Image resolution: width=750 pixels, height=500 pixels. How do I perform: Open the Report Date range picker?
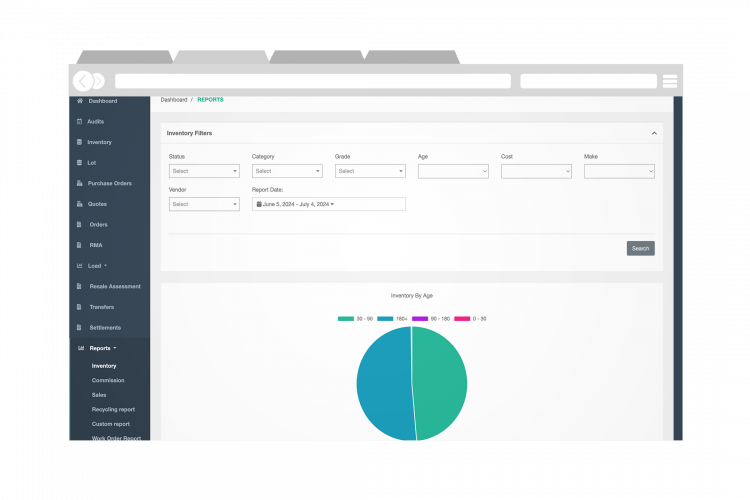click(329, 204)
